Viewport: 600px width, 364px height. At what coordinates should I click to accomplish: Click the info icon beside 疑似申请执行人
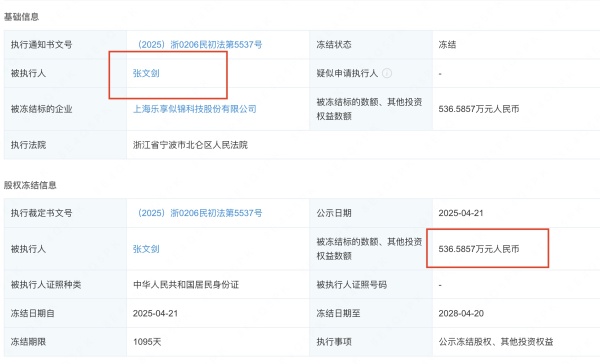pos(387,73)
